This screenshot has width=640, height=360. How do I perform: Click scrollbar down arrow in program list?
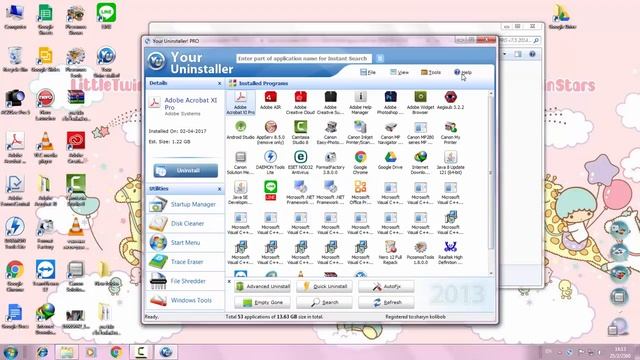[x=491, y=273]
